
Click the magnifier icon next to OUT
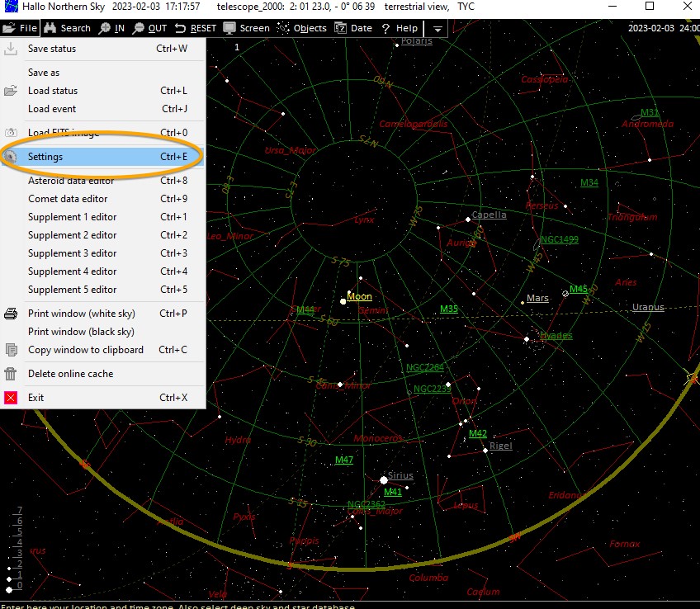point(139,28)
